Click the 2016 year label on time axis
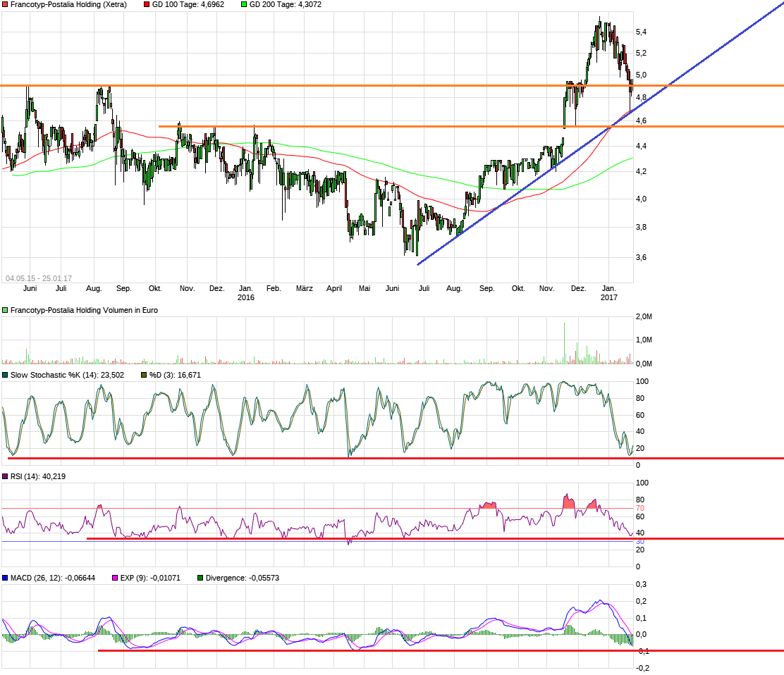This screenshot has height=675, width=784. (245, 297)
